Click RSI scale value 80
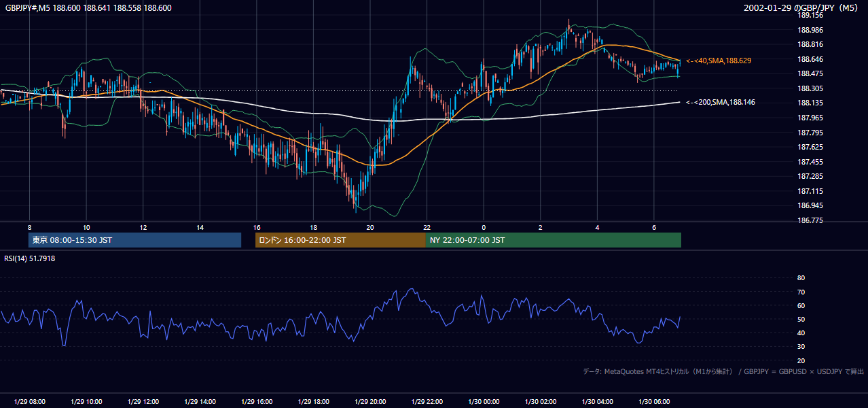This screenshot has width=868, height=408. pos(801,278)
